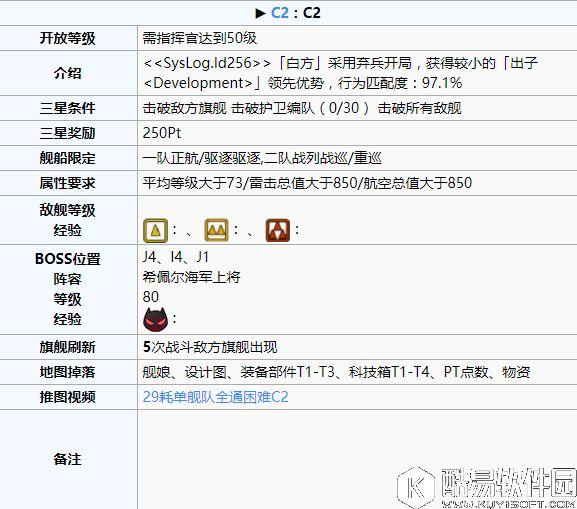This screenshot has height=509, width=577.
Task: Select the 阵容 label
Action: point(68,279)
